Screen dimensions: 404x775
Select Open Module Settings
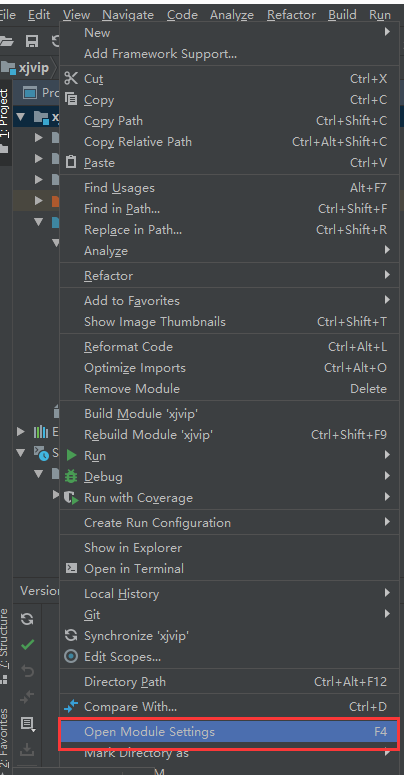[x=229, y=732]
